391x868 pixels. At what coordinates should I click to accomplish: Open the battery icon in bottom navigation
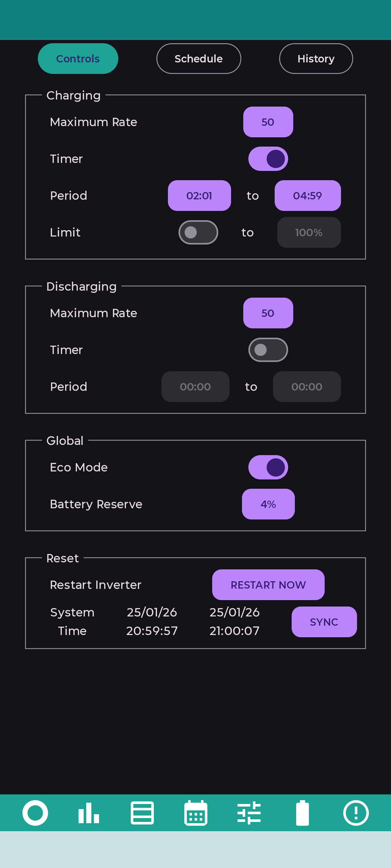point(303,813)
